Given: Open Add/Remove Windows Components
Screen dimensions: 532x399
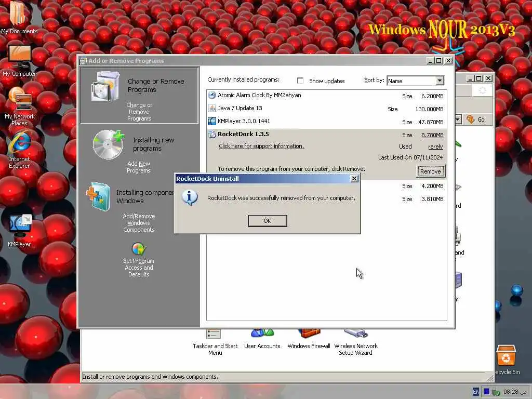Looking at the screenshot, I should click(x=139, y=223).
